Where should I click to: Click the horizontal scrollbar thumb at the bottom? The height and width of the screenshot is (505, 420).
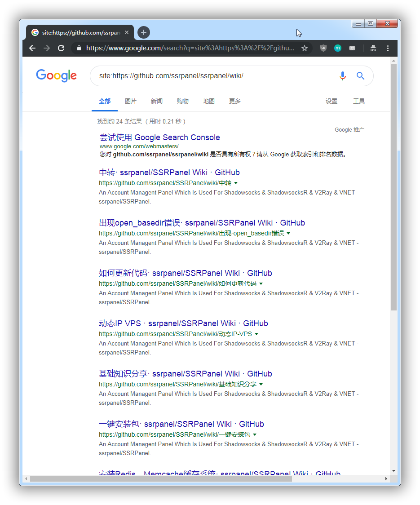tap(161, 479)
